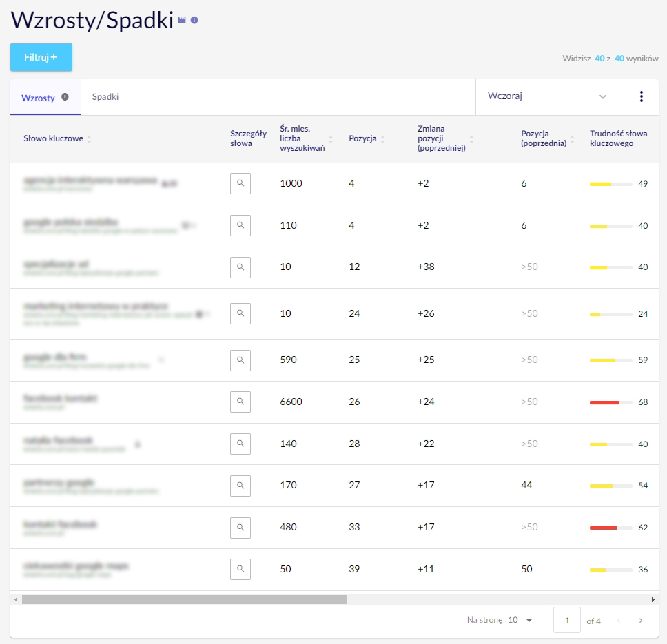Click the video tutorial icon beside Wzrosty/Spadki title
This screenshot has height=644, width=667.
(x=182, y=21)
